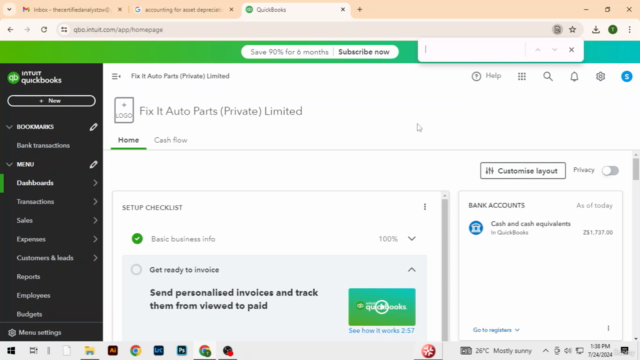
Task: Click the + New button
Action: click(x=51, y=101)
